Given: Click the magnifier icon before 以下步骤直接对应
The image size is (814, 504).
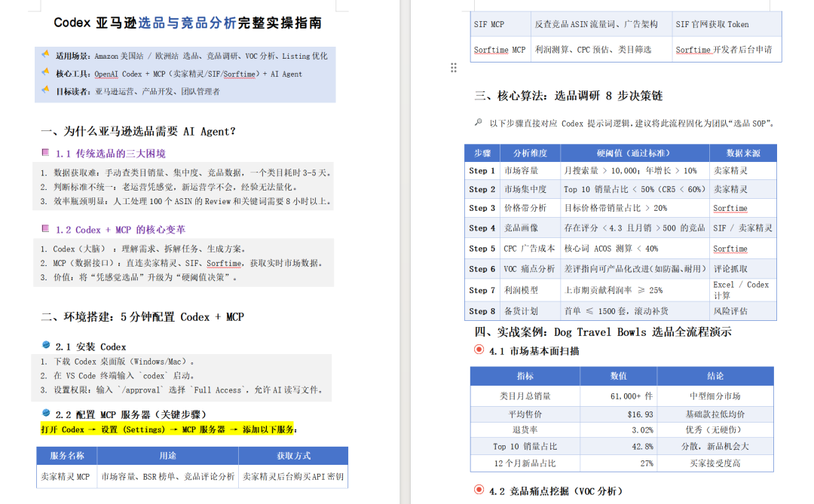Looking at the screenshot, I should pos(478,123).
